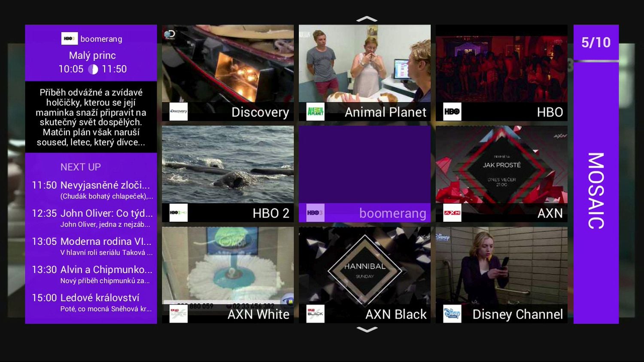Click the Malý princ programme title
The width and height of the screenshot is (644, 362).
pyautogui.click(x=92, y=55)
